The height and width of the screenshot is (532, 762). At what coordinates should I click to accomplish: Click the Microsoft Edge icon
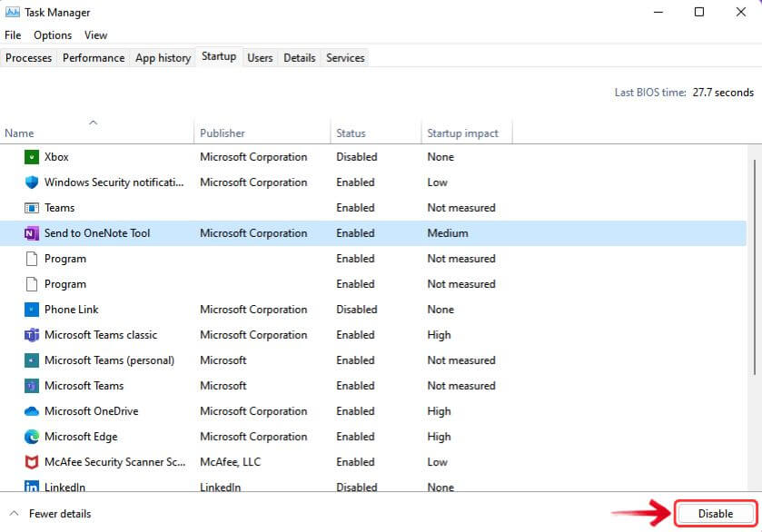click(31, 436)
